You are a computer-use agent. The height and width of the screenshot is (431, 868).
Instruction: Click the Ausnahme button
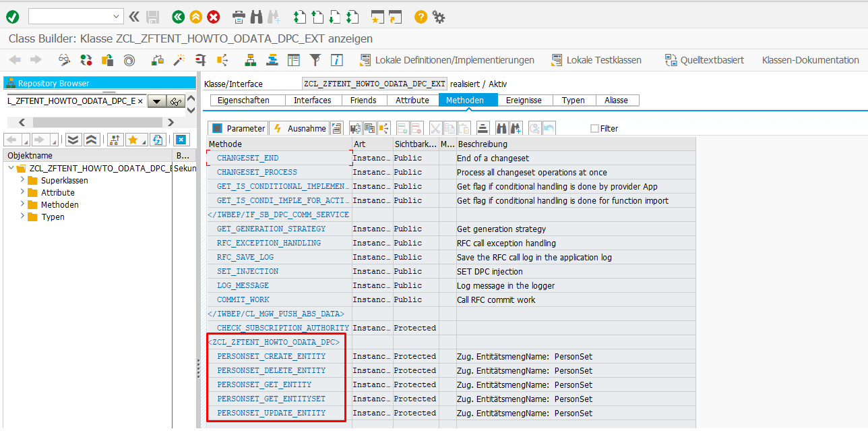click(299, 128)
